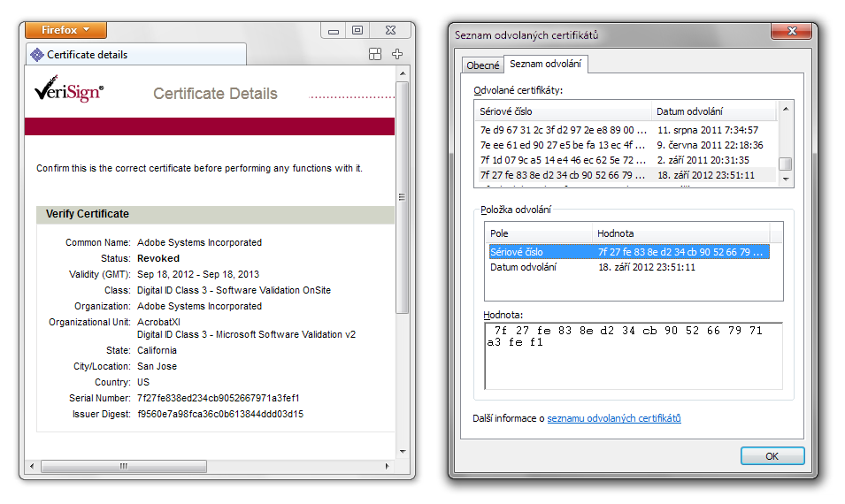Click the revoked list scrollbar thumb
This screenshot has width=845, height=504.
coord(786,164)
